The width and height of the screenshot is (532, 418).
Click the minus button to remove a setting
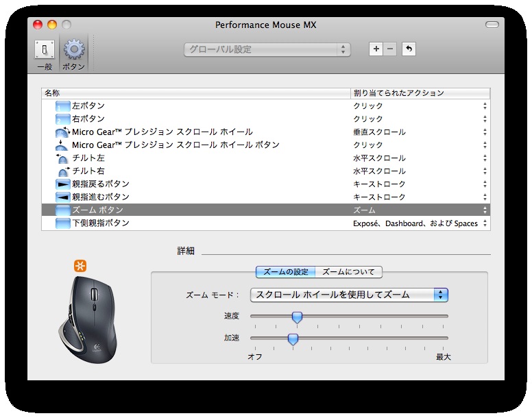tap(390, 49)
